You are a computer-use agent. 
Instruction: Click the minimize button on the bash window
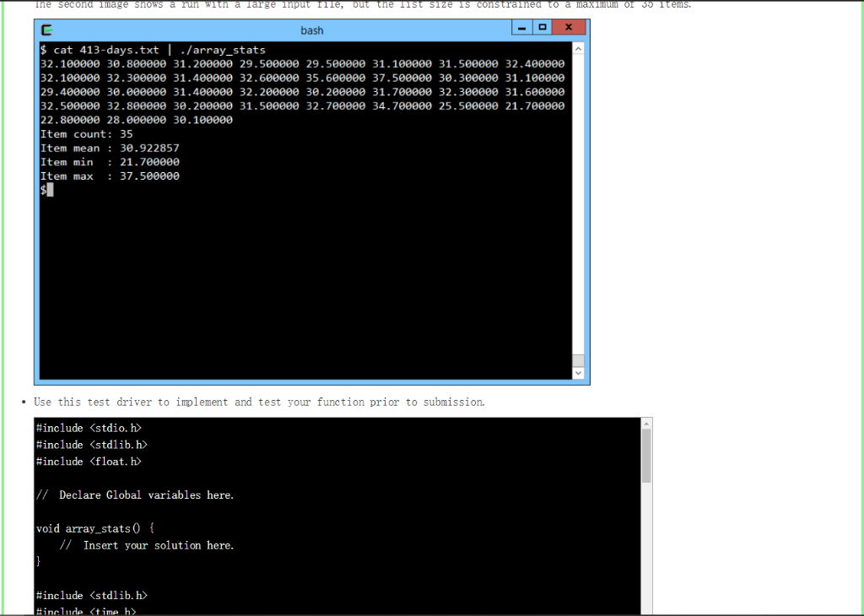[x=521, y=27]
